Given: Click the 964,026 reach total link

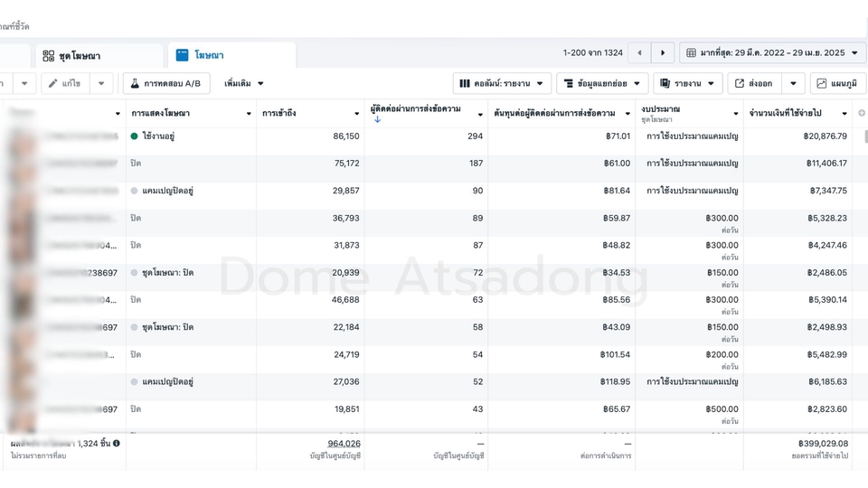Looking at the screenshot, I should tap(344, 444).
